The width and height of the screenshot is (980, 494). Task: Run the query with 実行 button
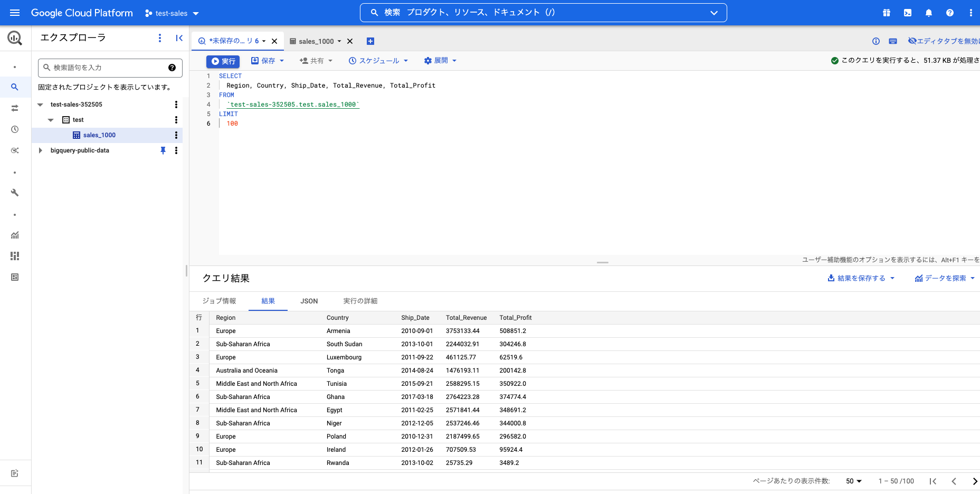223,61
